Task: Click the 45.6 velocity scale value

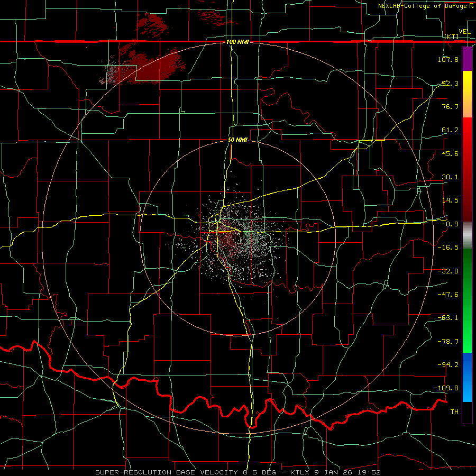Action: [x=450, y=153]
